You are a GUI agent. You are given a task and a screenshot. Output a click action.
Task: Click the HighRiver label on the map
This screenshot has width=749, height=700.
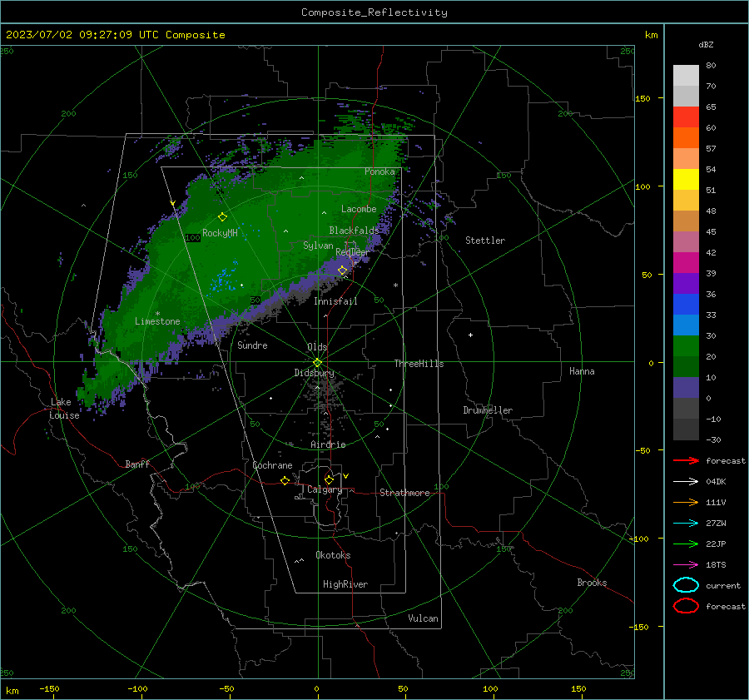tap(345, 584)
